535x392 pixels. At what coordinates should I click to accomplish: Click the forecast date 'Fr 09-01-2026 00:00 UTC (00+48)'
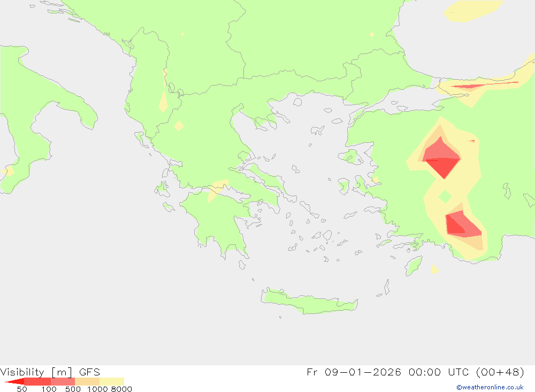[x=415, y=372]
